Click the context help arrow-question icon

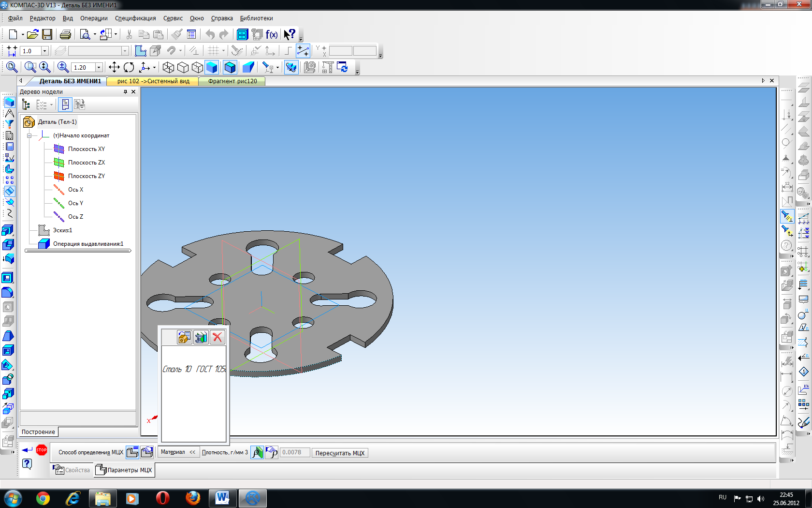[x=289, y=34]
